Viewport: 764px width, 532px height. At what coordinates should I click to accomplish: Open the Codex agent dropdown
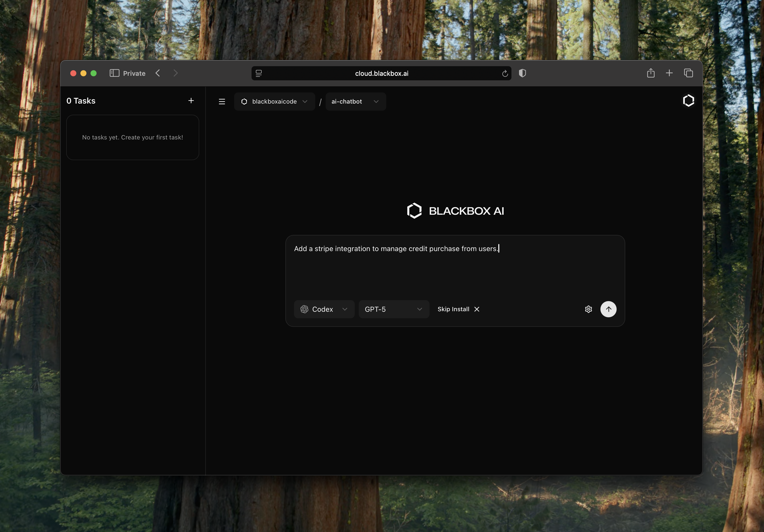click(324, 309)
